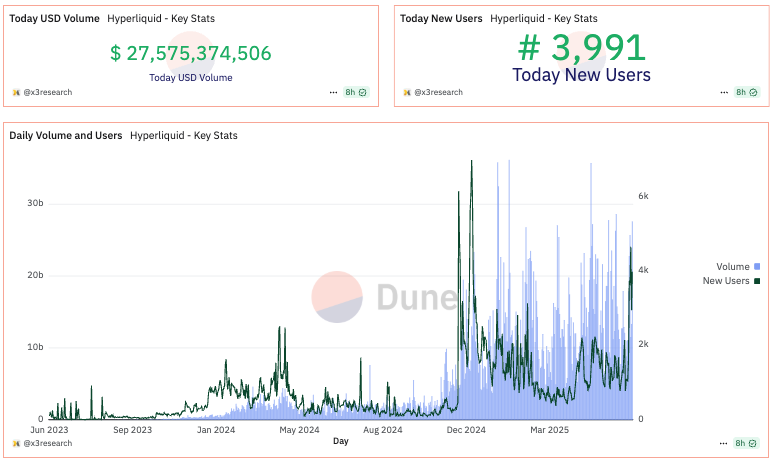The image size is (775, 464).
Task: Click the 'Today USD Volume' caption under the value
Action: 191,78
